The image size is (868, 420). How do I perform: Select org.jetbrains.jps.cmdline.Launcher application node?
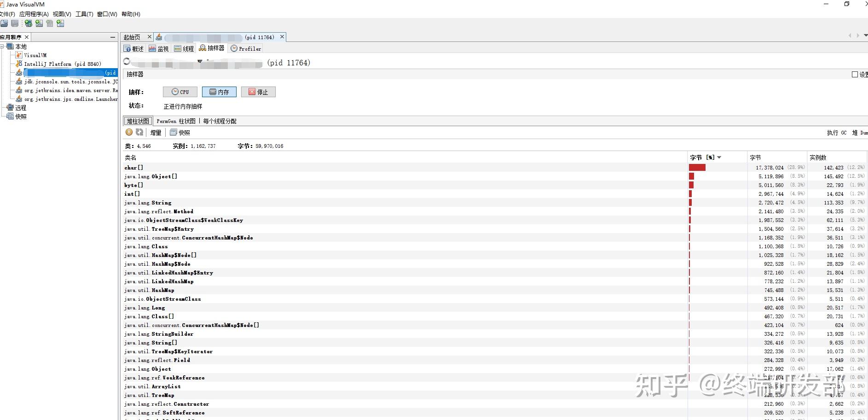click(x=67, y=99)
